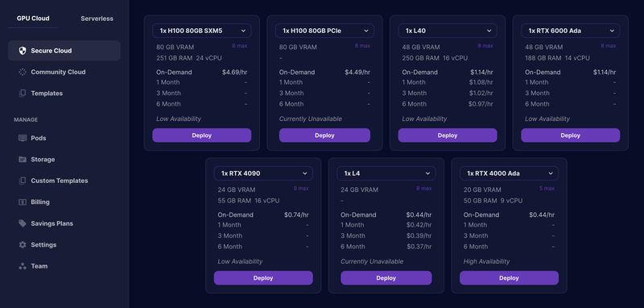Select the GPU Cloud tab

33,19
